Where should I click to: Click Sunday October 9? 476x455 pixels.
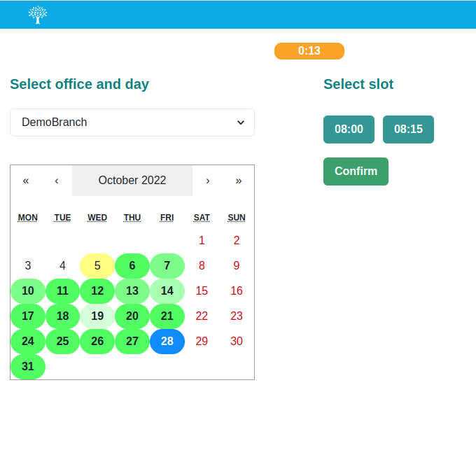pyautogui.click(x=237, y=265)
